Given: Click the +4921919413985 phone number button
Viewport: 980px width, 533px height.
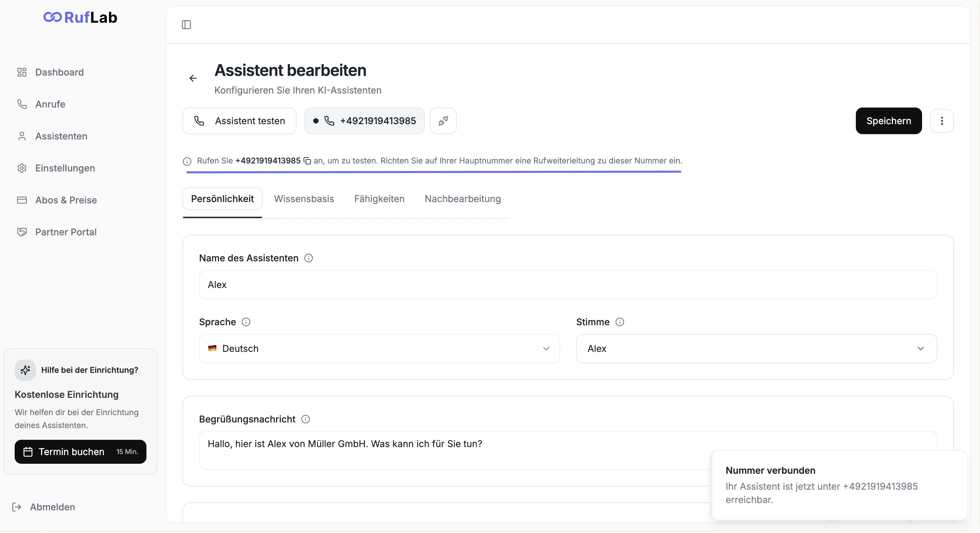Looking at the screenshot, I should pos(365,121).
